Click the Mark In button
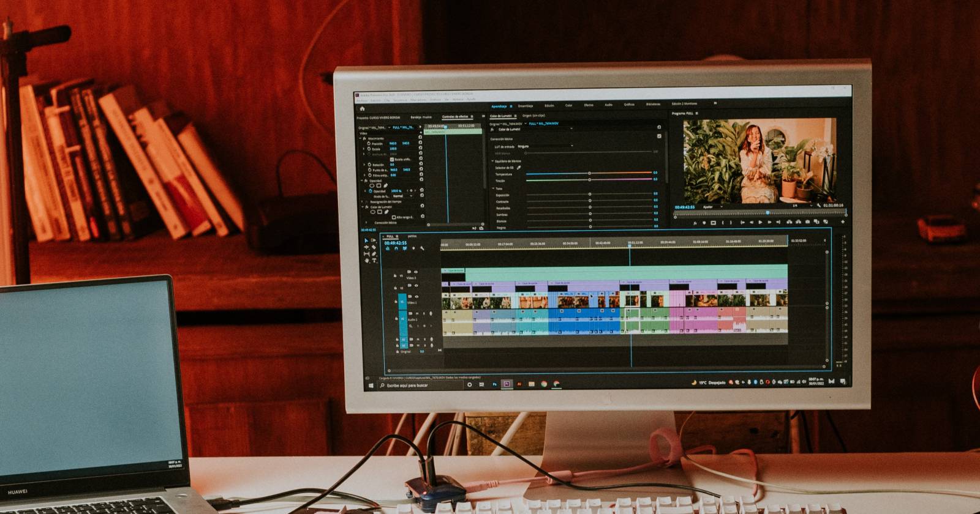This screenshot has height=514, width=980. tap(723, 223)
